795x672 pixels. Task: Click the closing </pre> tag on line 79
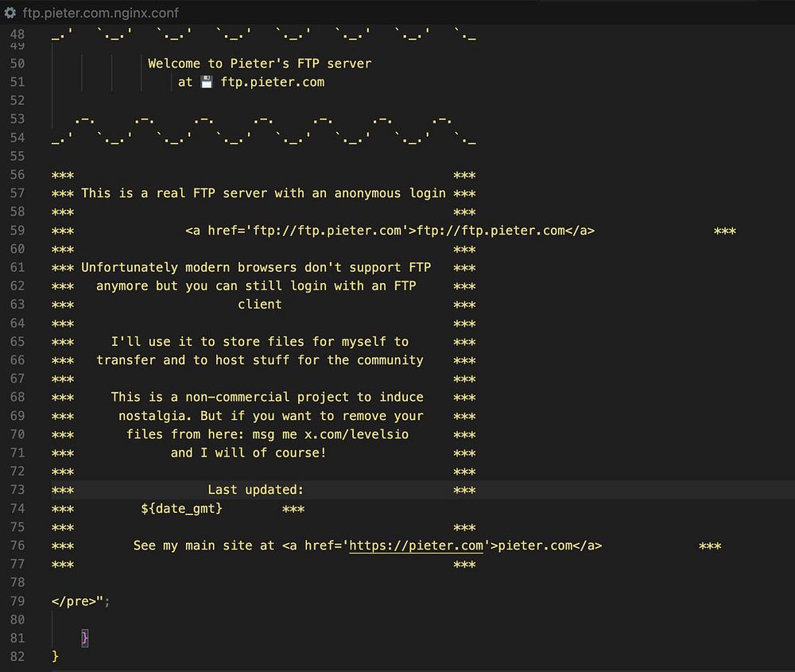tap(74, 601)
